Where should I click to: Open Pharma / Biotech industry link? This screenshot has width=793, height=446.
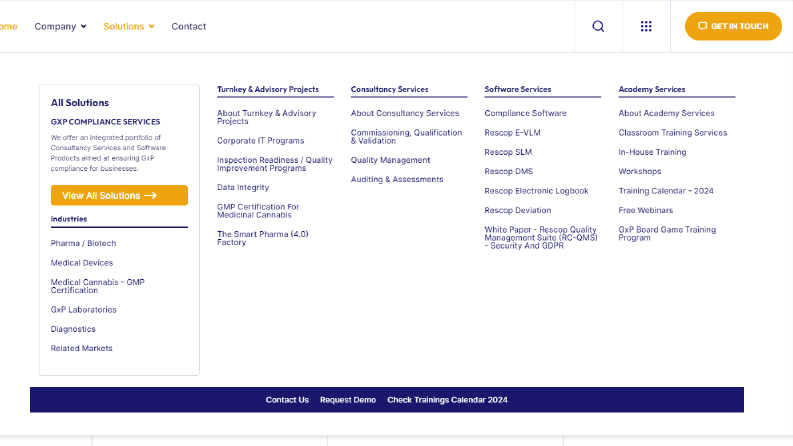83,243
